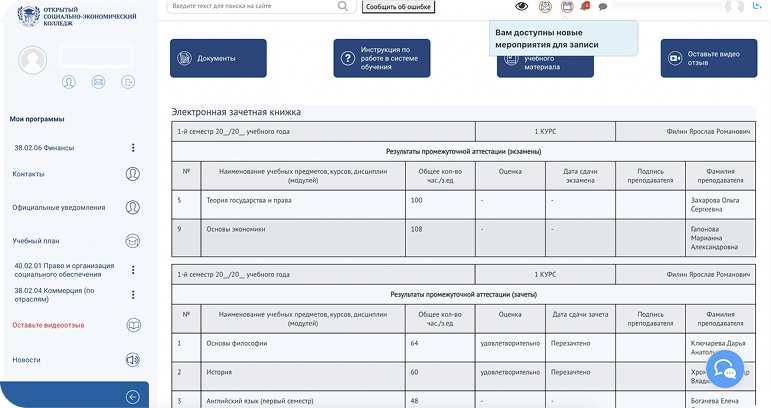Open options menu for 38.02.06 Финансы
771x408 pixels.
point(133,148)
